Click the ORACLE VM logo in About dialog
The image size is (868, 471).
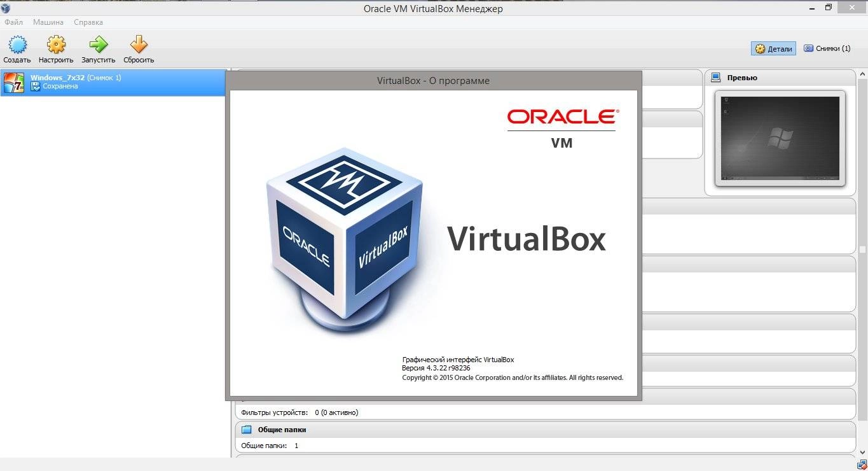562,128
